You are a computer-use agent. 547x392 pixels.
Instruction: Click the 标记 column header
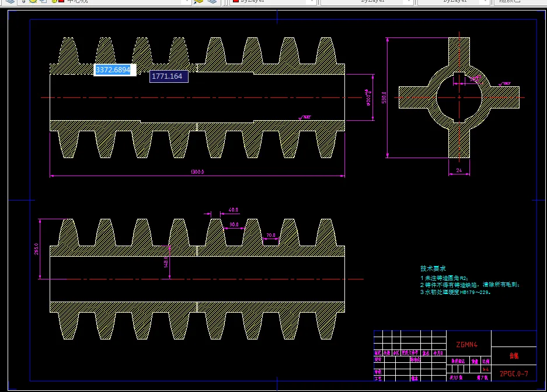point(378,353)
